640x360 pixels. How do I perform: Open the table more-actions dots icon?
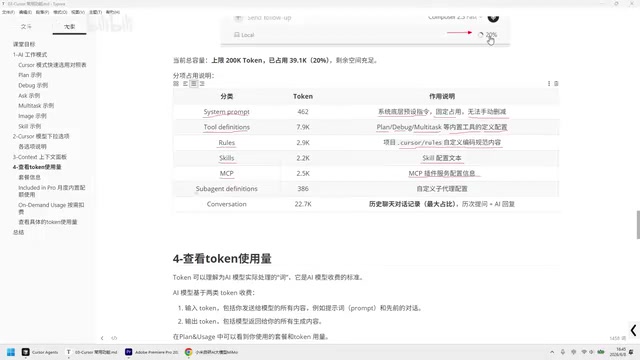click(x=549, y=84)
